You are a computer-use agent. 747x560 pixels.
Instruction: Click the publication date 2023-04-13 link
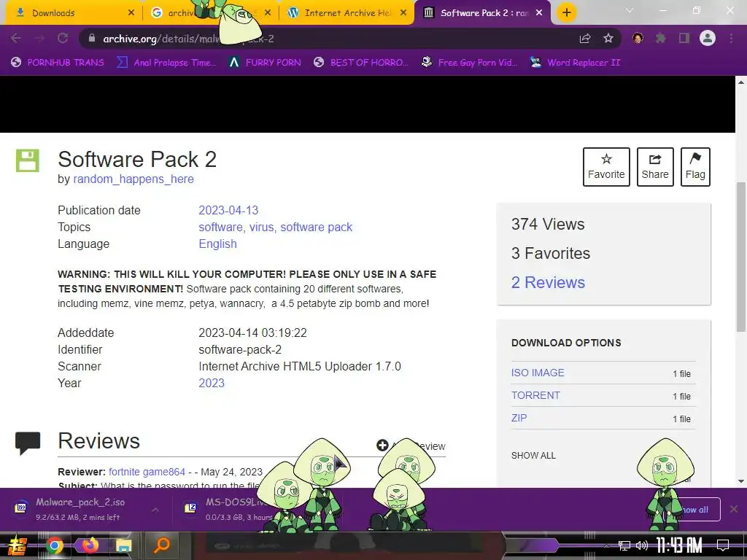pos(228,210)
